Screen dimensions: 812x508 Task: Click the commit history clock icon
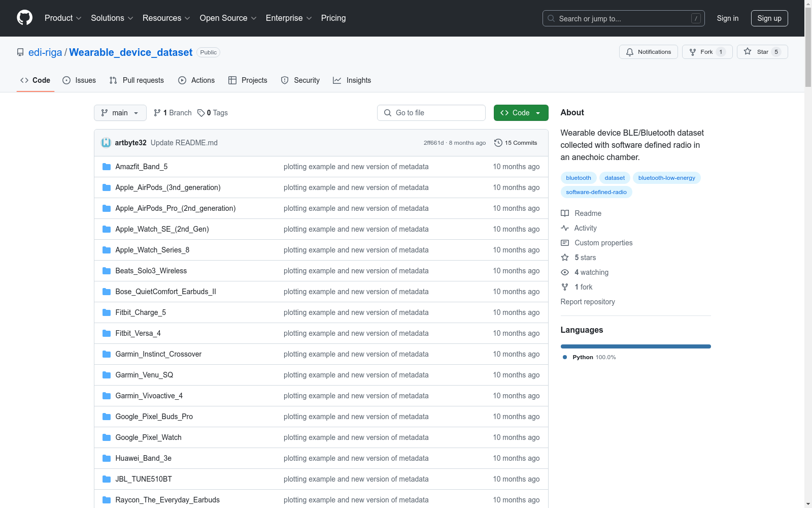(498, 143)
